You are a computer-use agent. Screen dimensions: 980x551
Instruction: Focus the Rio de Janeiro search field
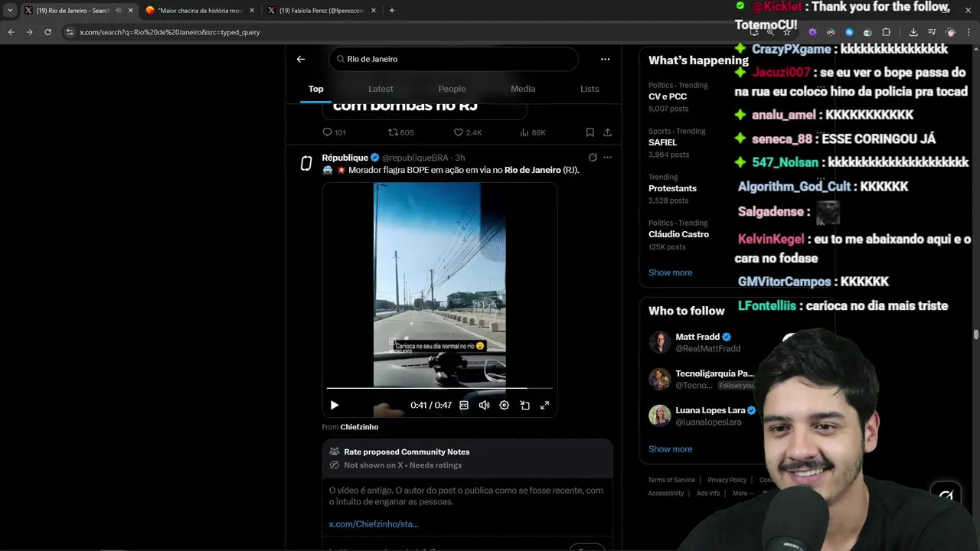(454, 59)
